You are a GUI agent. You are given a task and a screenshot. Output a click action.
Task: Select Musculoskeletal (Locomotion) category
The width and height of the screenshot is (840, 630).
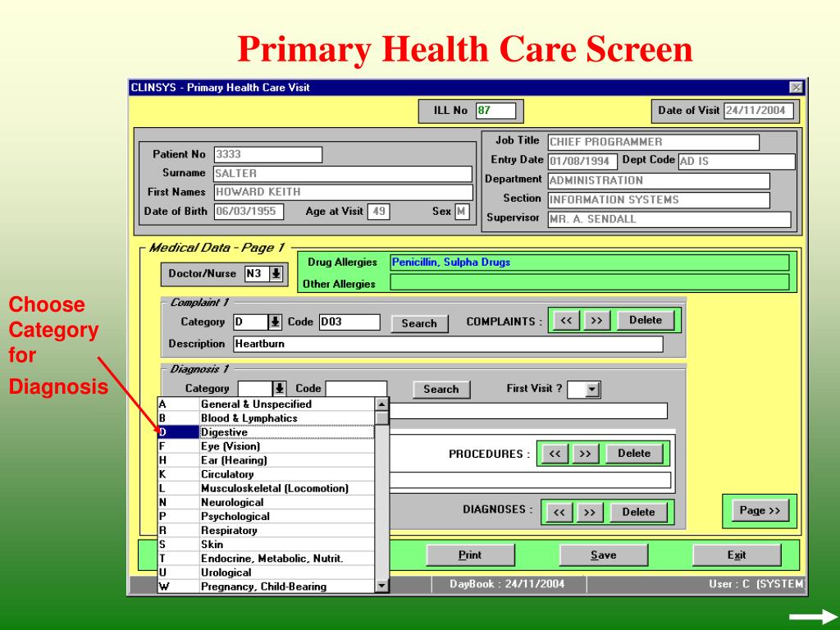(x=267, y=489)
